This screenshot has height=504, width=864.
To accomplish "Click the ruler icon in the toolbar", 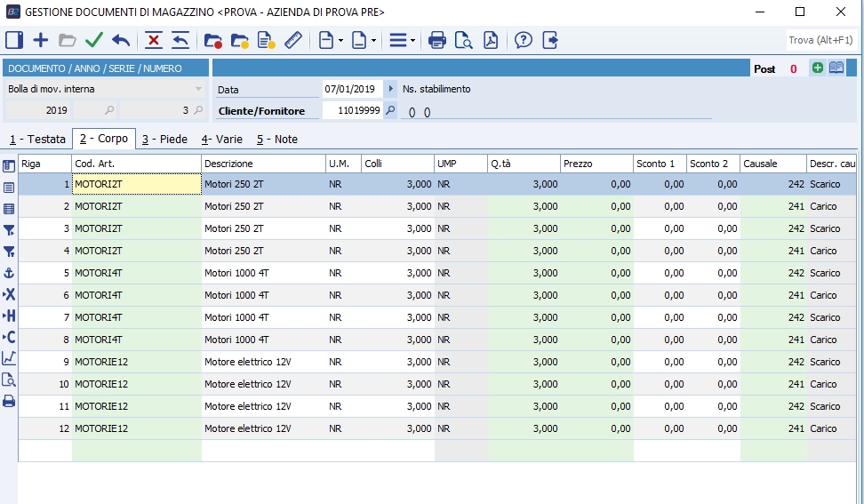I will click(293, 40).
